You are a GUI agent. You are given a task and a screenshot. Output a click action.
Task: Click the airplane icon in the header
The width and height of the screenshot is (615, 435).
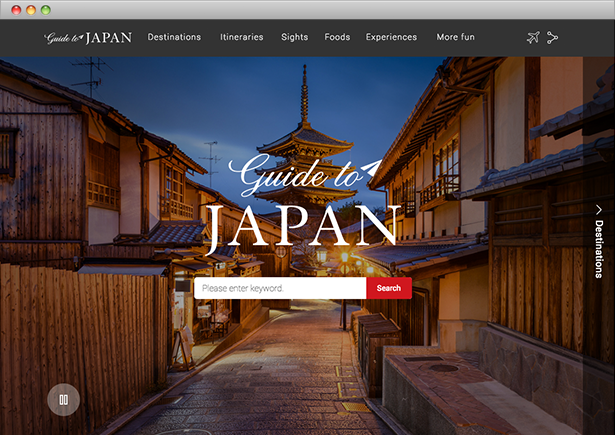[533, 37]
